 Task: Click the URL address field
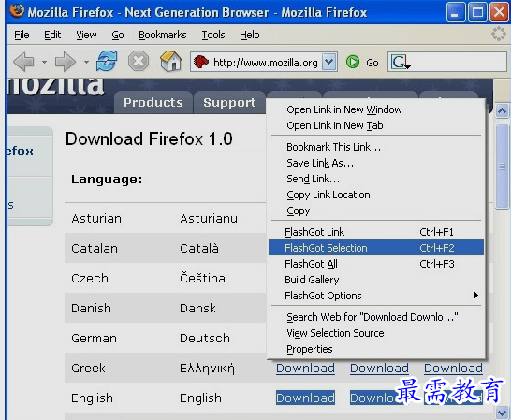pyautogui.click(x=265, y=62)
